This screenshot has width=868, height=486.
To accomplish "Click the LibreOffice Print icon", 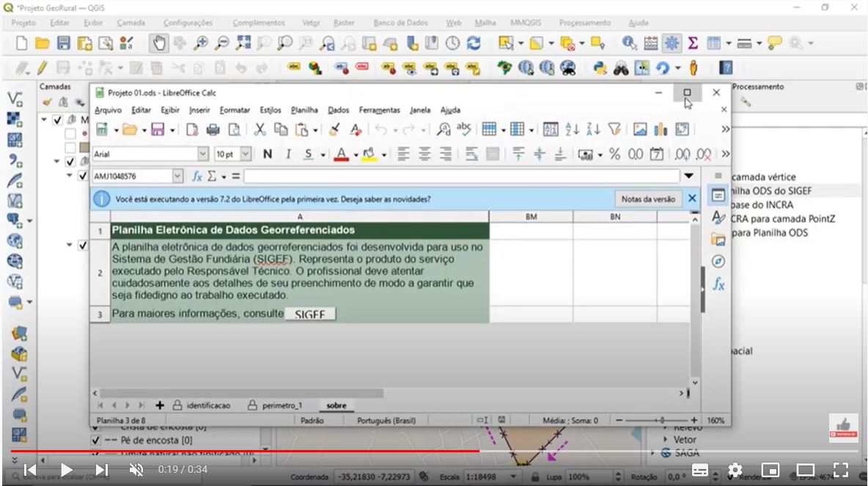I will pos(213,130).
